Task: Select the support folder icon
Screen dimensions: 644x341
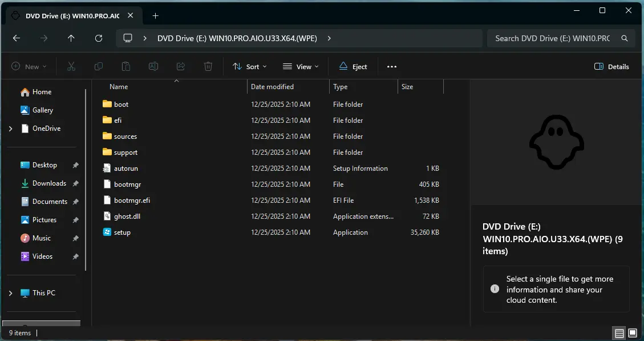Action: (107, 152)
